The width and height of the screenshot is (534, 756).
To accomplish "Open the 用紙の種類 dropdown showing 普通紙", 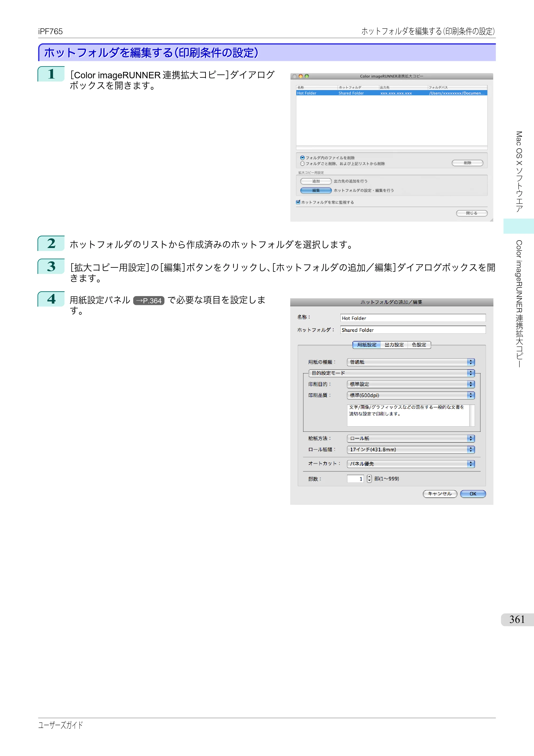I will (411, 362).
